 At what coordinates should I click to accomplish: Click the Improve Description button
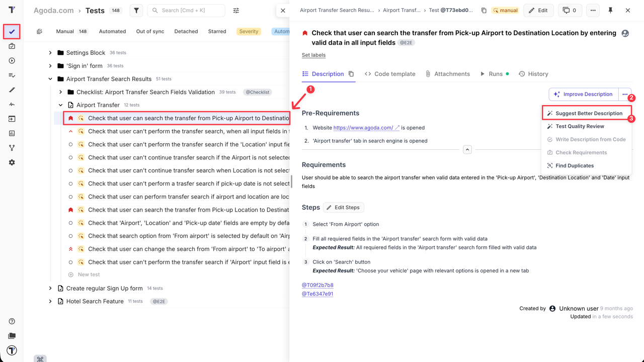pos(583,94)
